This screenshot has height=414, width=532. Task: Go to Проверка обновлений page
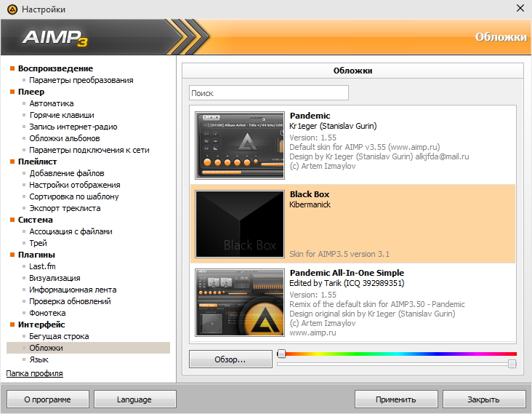(70, 301)
